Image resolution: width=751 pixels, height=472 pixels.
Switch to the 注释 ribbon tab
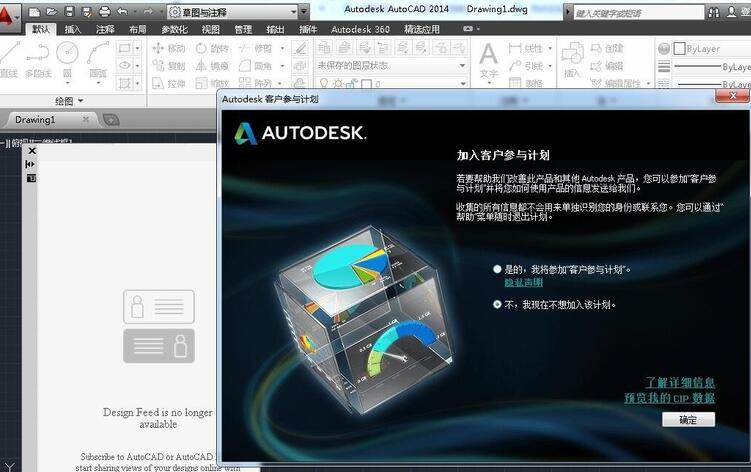105,29
